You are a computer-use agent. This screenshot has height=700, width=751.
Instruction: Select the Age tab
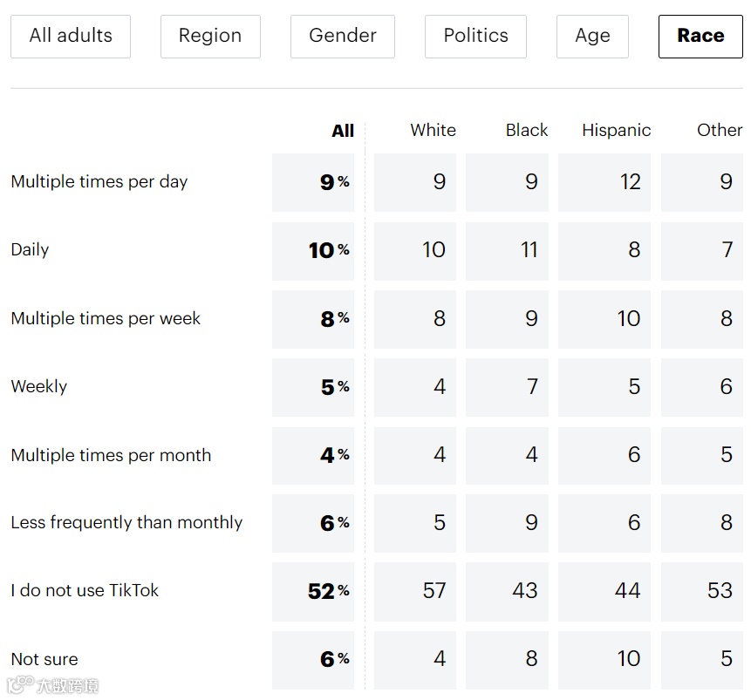click(592, 36)
